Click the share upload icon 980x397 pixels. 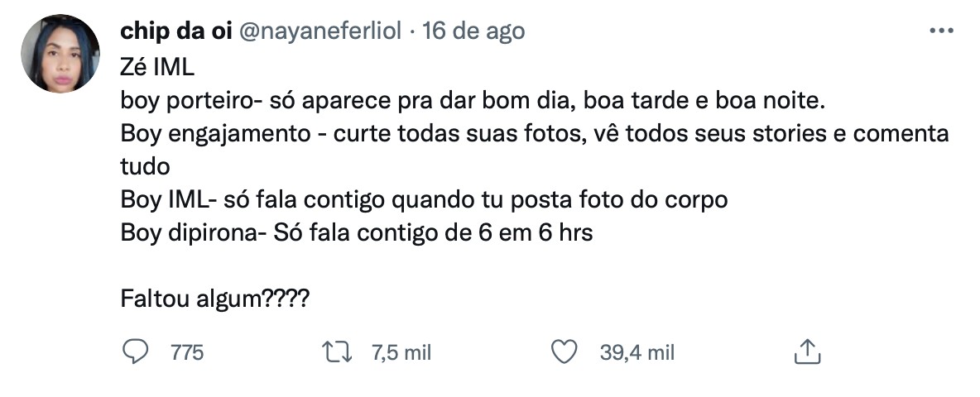[806, 352]
